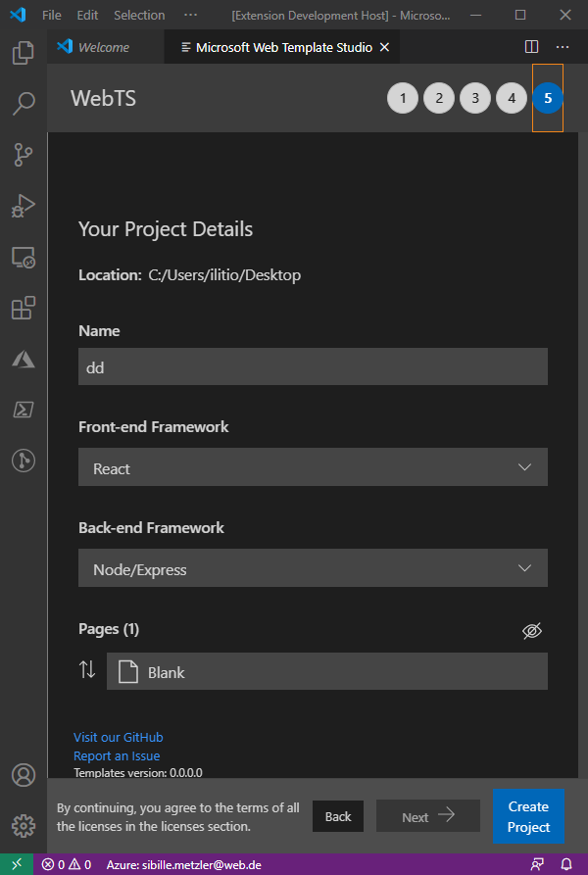Open the Front-end Framework dropdown
This screenshot has width=588, height=875.
tap(313, 467)
